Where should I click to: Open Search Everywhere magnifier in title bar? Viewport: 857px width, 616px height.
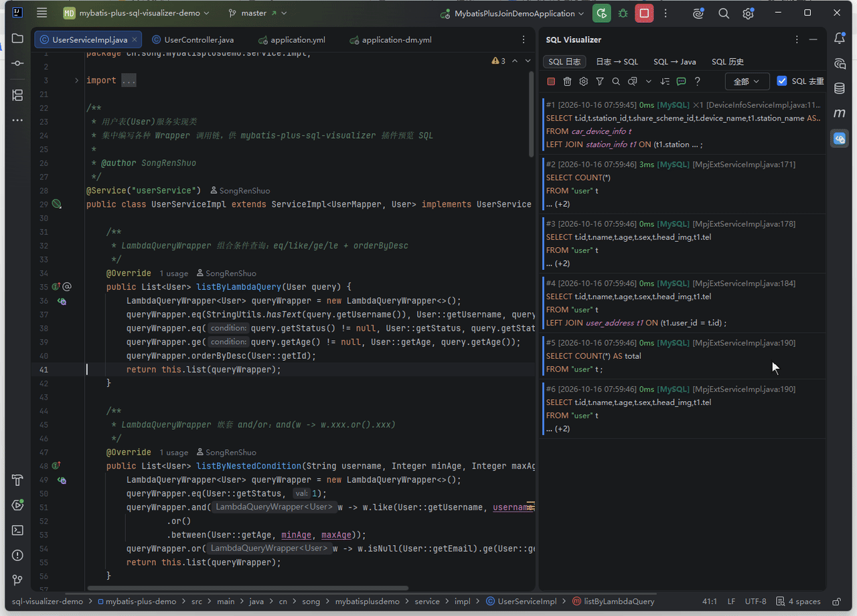(x=724, y=13)
